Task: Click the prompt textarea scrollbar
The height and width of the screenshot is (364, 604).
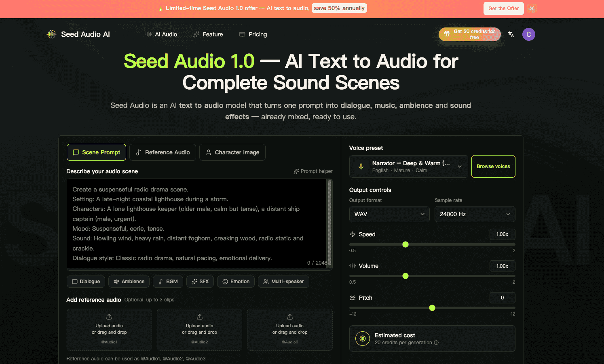Action: [329, 223]
